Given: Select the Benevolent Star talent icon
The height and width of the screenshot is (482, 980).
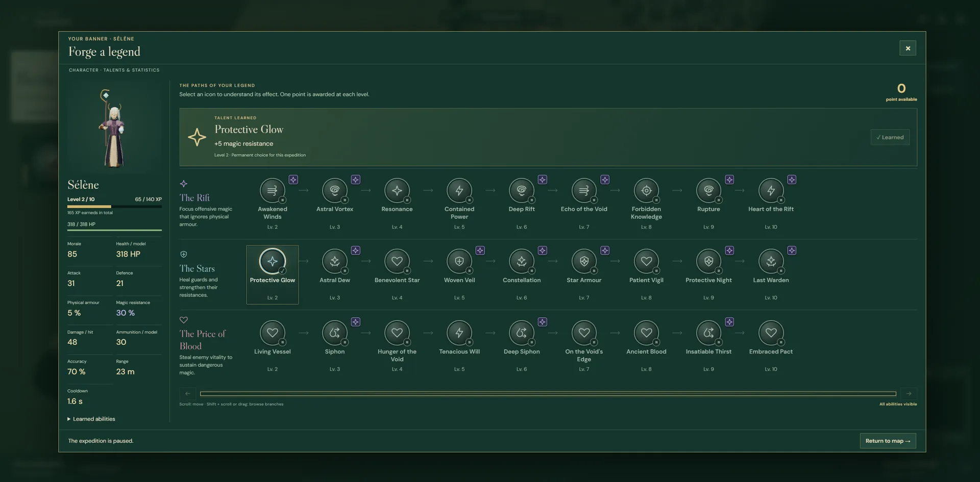Looking at the screenshot, I should coord(397,262).
